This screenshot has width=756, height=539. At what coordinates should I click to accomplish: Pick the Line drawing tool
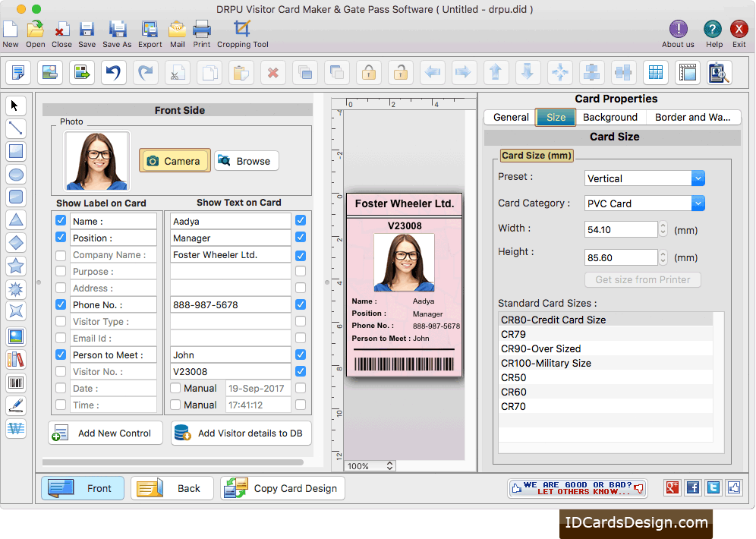click(x=17, y=128)
